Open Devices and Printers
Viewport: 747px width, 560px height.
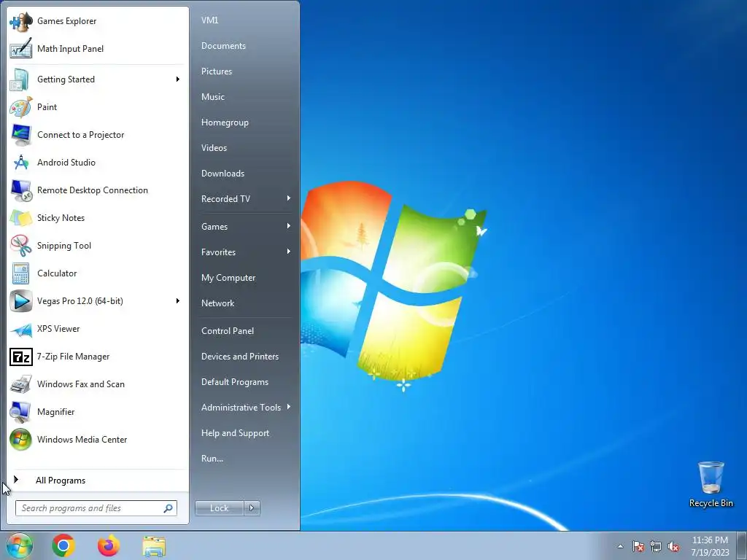(x=239, y=357)
